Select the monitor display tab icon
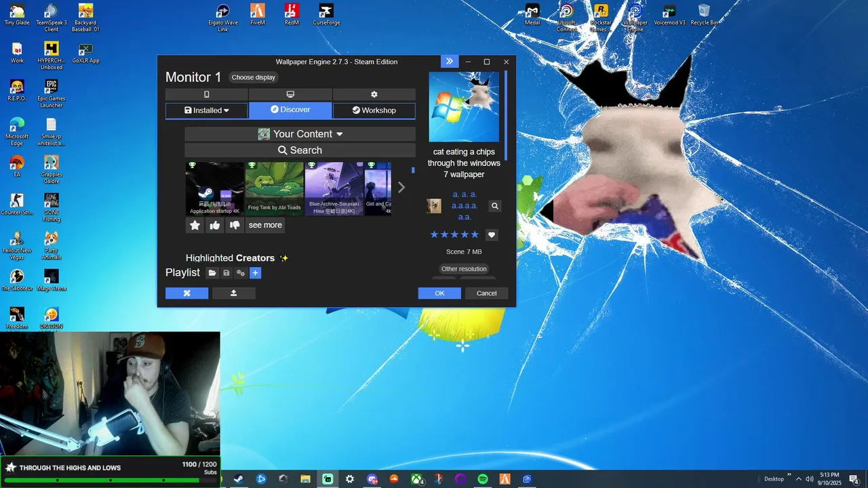The height and width of the screenshot is (488, 868). 290,94
